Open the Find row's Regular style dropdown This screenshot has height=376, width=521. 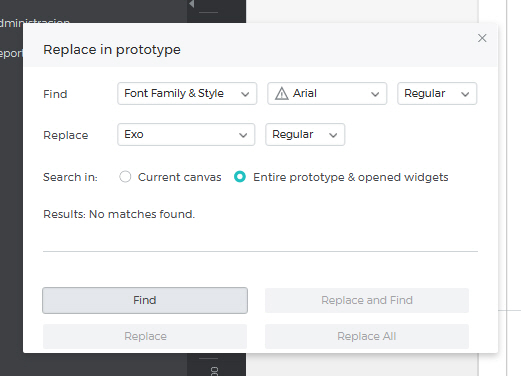pos(437,94)
